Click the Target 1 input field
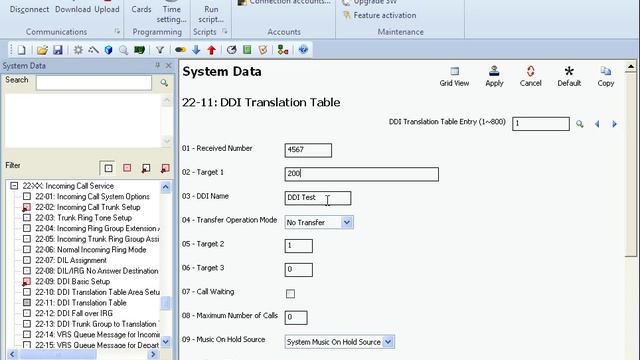This screenshot has height=360, width=640. click(x=362, y=174)
